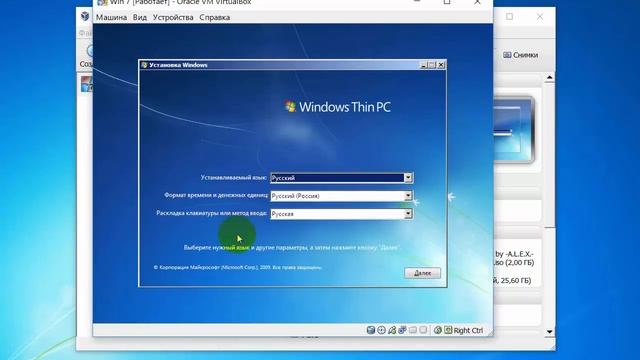Click the Установка Windows title bar icon
640x360 pixels.
pos(144,65)
